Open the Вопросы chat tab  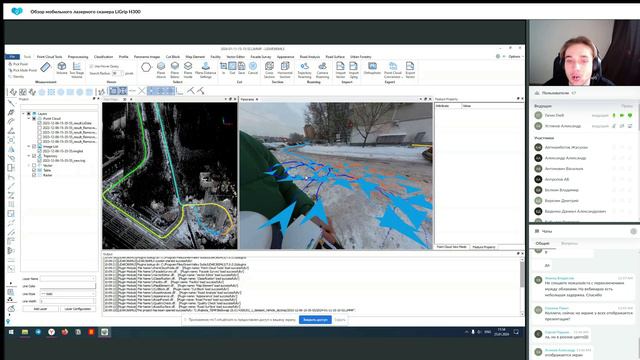point(569,243)
